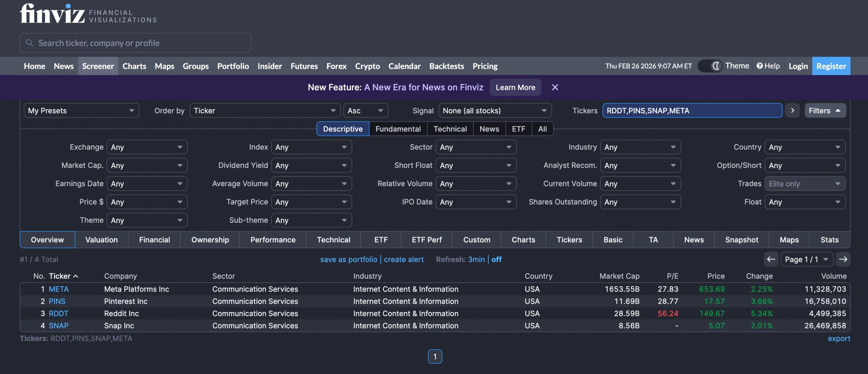Screen dimensions: 868x374
Task: Open the My Presets dropdown
Action: (81, 111)
